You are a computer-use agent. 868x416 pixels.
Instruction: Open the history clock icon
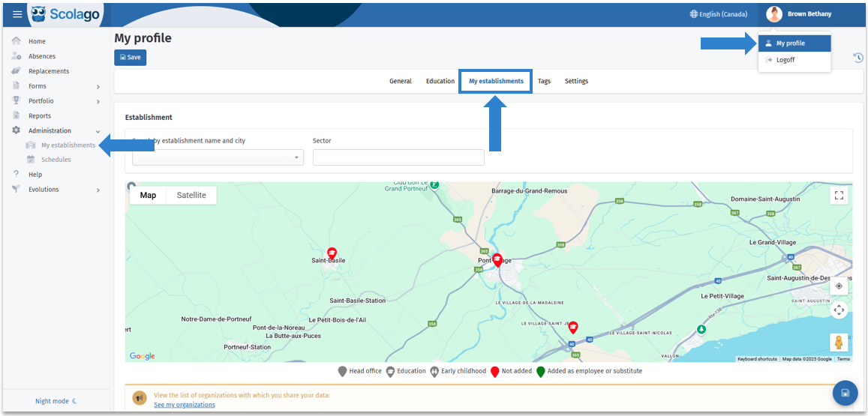point(857,58)
